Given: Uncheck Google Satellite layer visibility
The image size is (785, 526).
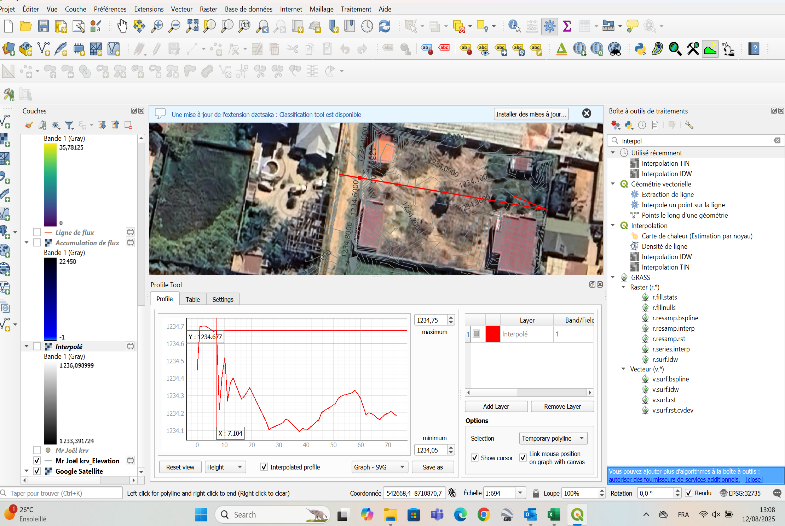Looking at the screenshot, I should pos(37,471).
